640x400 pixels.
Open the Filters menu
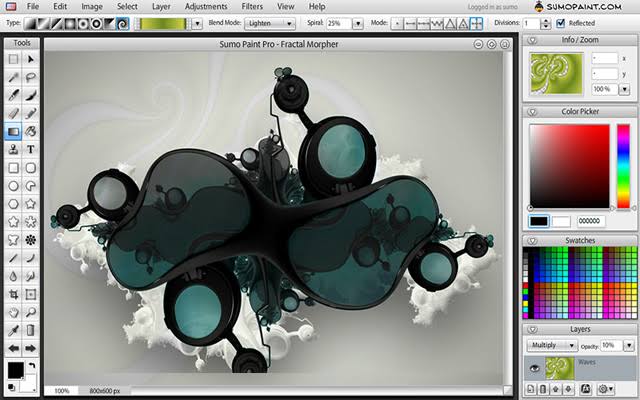pyautogui.click(x=252, y=7)
